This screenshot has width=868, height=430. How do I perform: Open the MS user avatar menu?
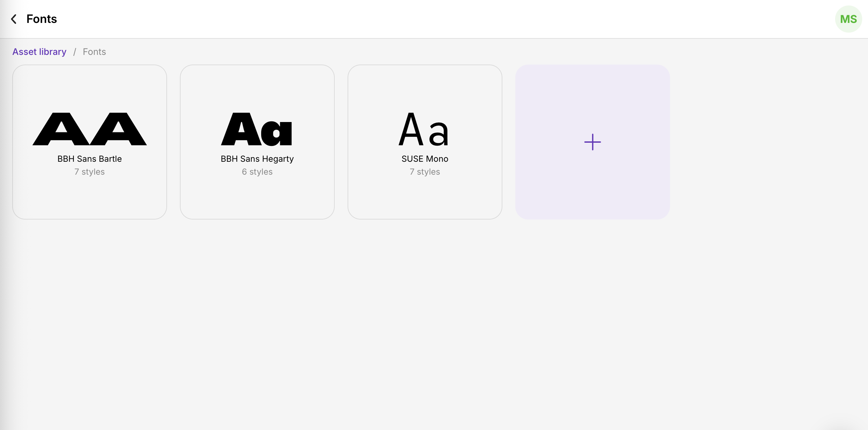pyautogui.click(x=848, y=19)
